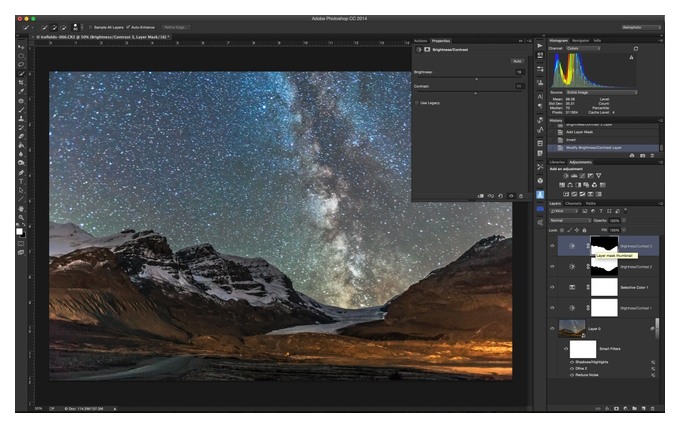Switch to the Paths tab

coord(591,203)
